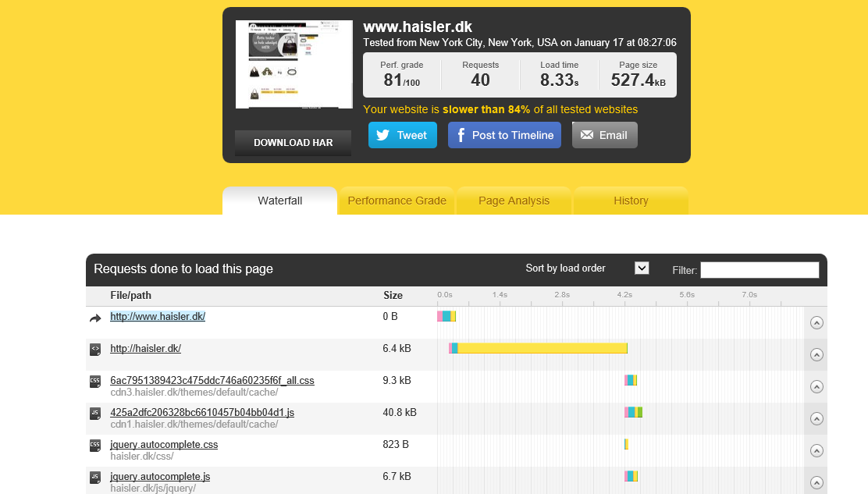868x494 pixels.
Task: Open the http://haisler.dk/ link
Action: click(x=146, y=349)
